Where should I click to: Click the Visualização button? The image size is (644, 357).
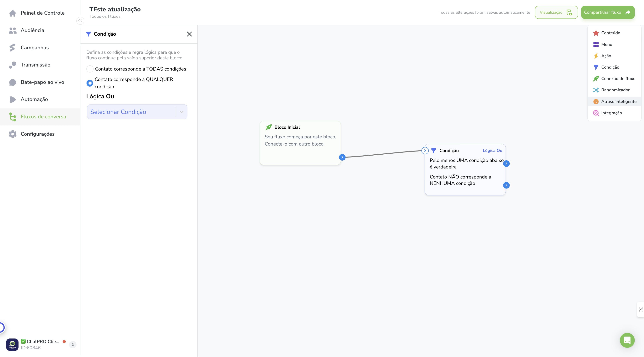(556, 12)
